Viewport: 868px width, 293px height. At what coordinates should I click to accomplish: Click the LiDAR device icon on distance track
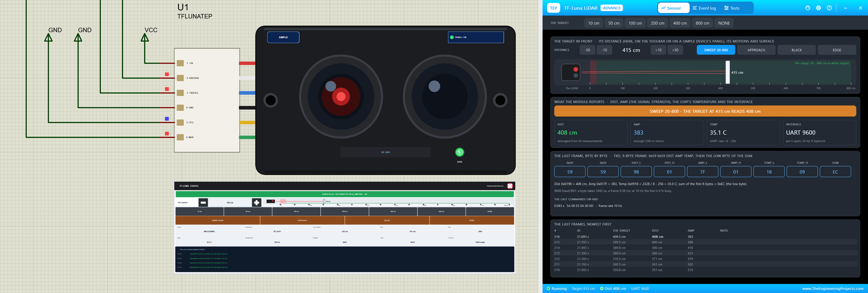tap(571, 73)
